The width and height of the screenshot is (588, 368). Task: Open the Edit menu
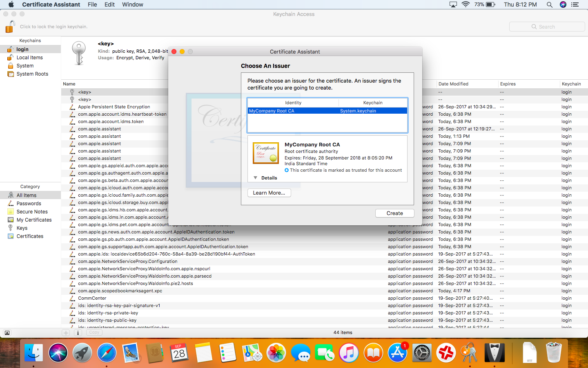pos(109,4)
